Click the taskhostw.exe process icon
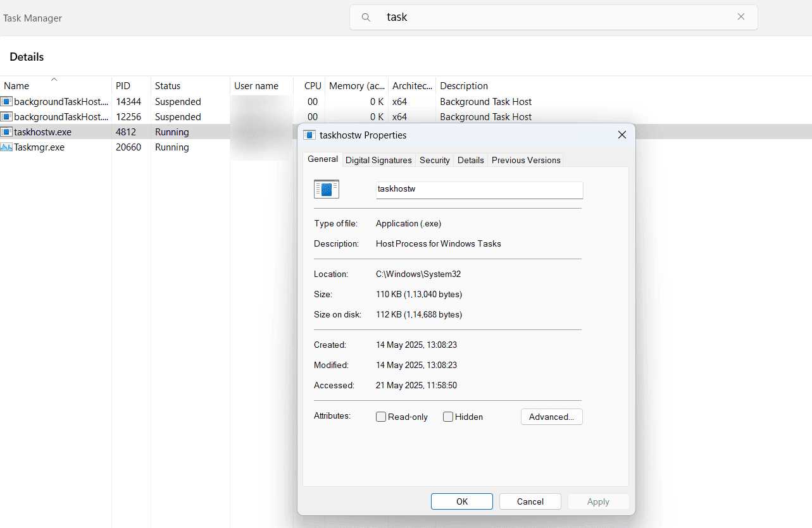The height and width of the screenshot is (528, 812). (x=6, y=132)
